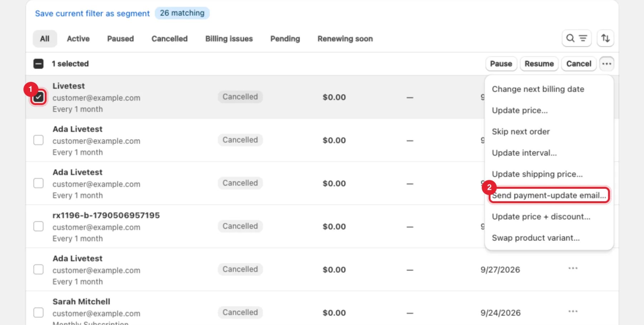Select Change next billing date option
This screenshot has width=644, height=325.
pos(538,89)
